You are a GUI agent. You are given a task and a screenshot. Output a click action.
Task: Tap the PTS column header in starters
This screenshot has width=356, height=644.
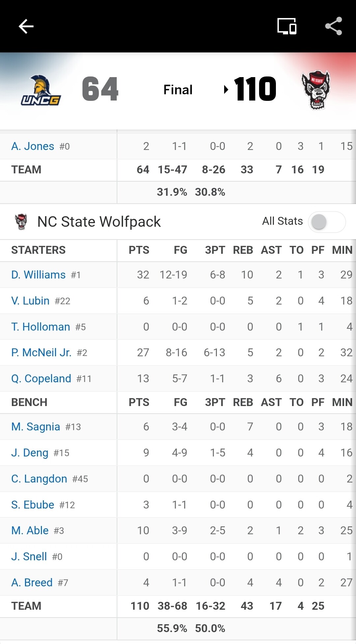point(139,250)
